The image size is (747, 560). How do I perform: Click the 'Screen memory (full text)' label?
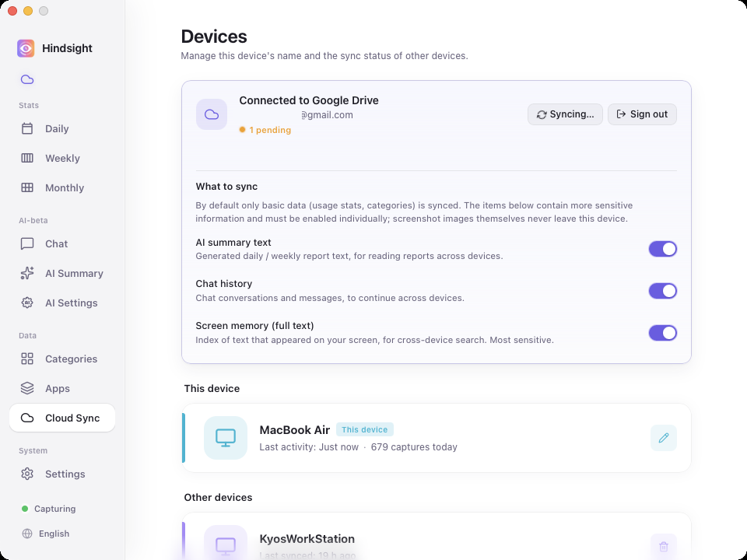click(254, 326)
